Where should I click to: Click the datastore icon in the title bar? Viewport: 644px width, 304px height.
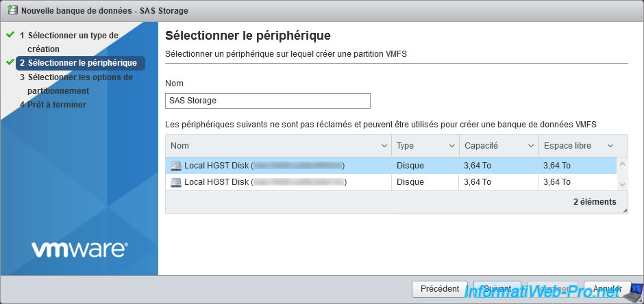11,11
